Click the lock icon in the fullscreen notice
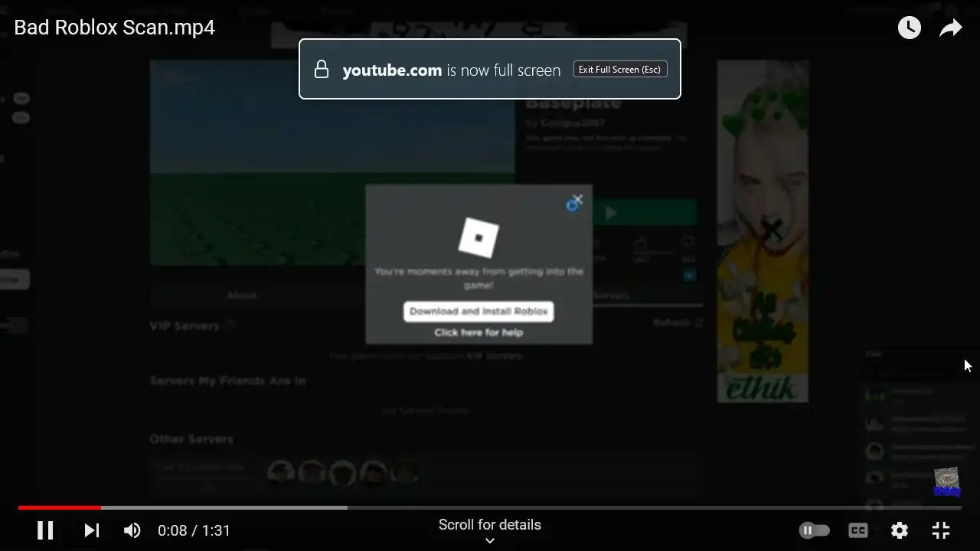 pos(322,70)
